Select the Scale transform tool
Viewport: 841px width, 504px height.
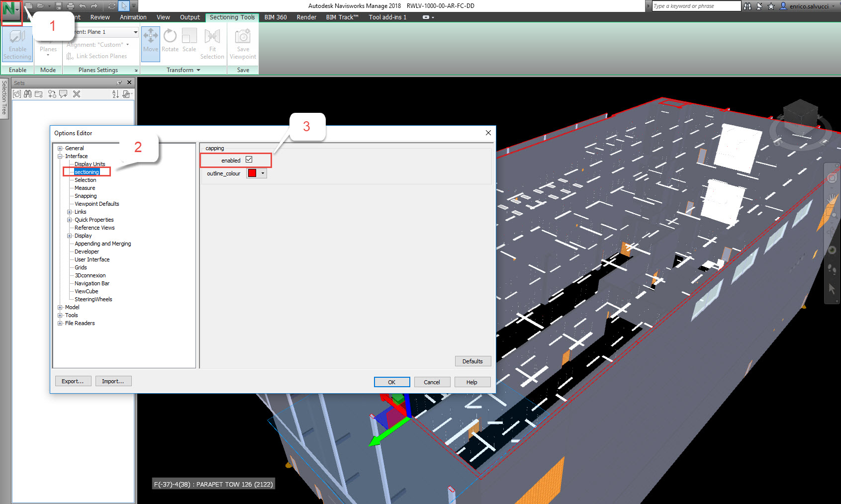click(x=189, y=41)
